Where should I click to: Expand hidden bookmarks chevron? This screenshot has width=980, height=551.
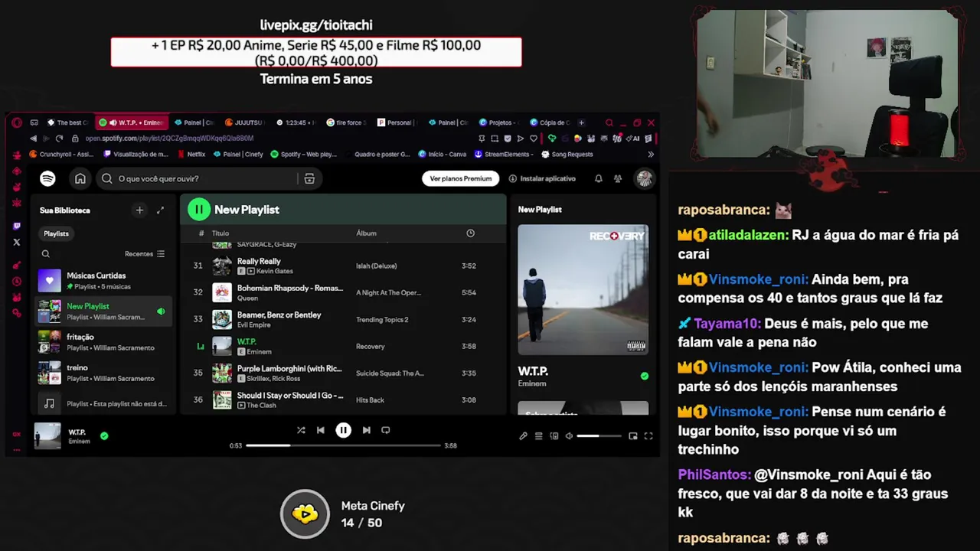651,154
